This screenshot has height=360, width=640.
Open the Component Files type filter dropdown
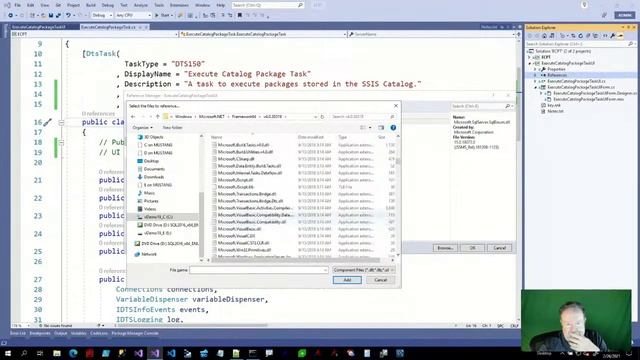[x=363, y=270]
